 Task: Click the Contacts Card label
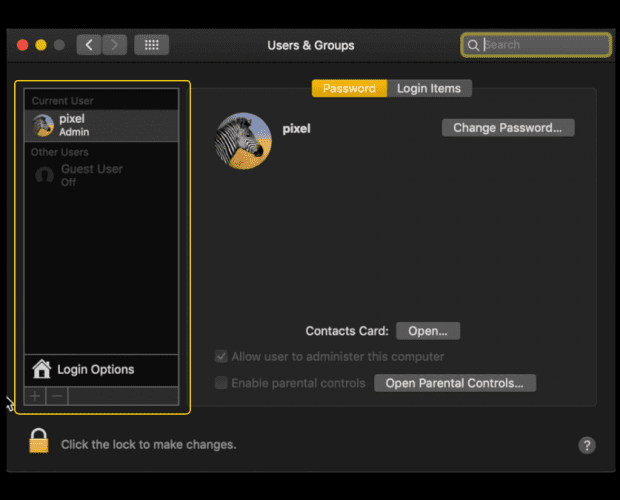(347, 331)
